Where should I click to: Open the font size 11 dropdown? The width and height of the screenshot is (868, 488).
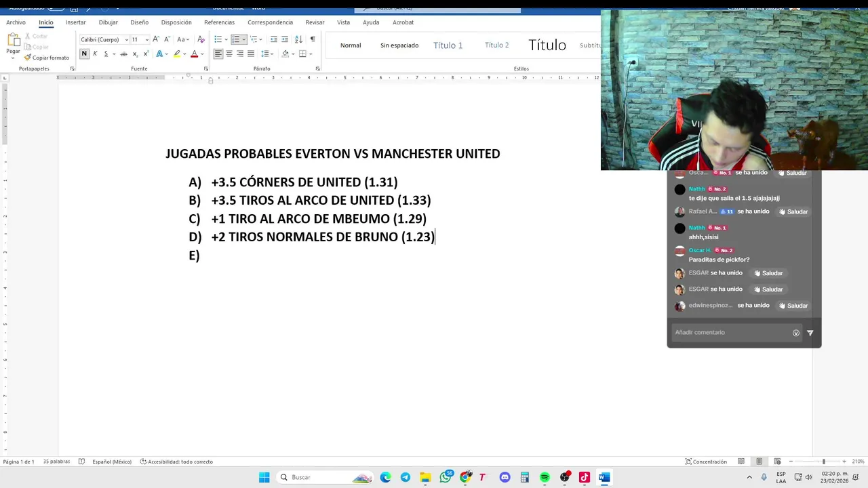146,39
